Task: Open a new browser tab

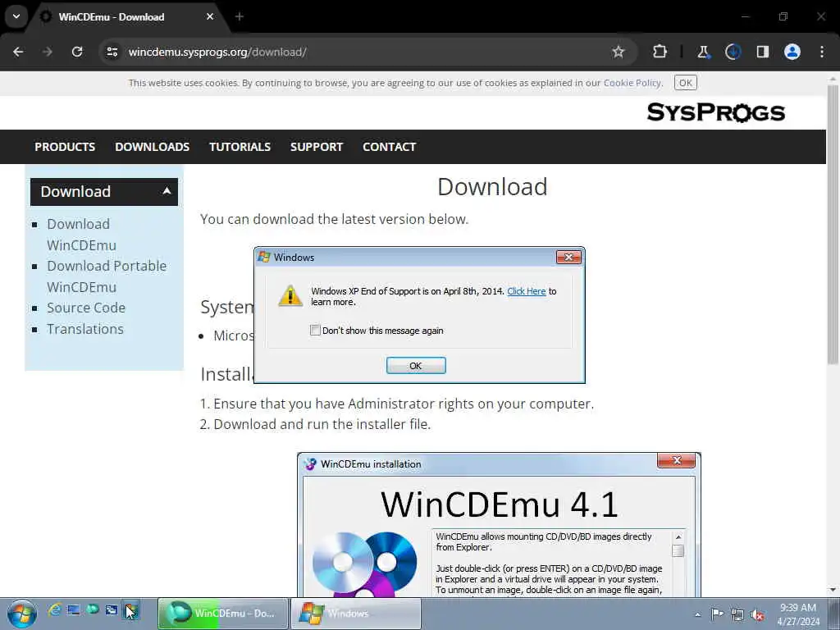Action: pos(240,16)
